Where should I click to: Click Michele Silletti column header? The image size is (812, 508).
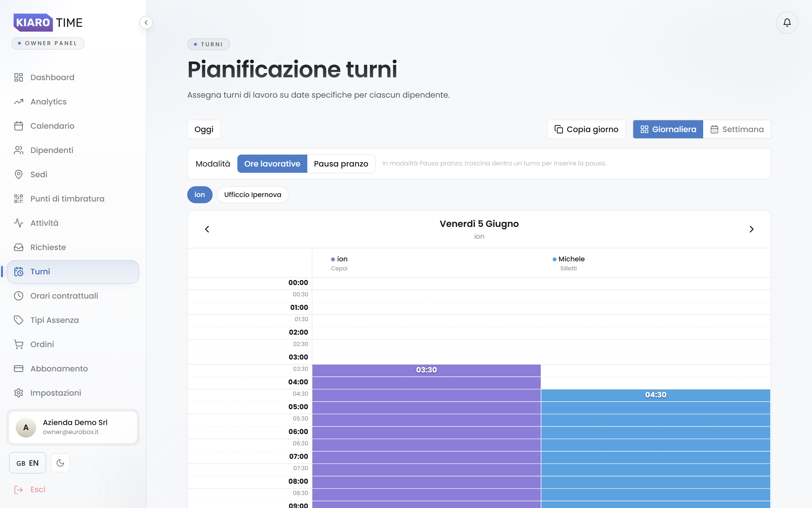568,263
